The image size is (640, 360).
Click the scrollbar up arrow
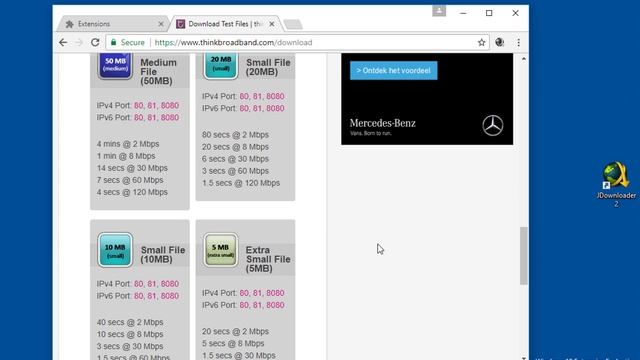pos(524,59)
